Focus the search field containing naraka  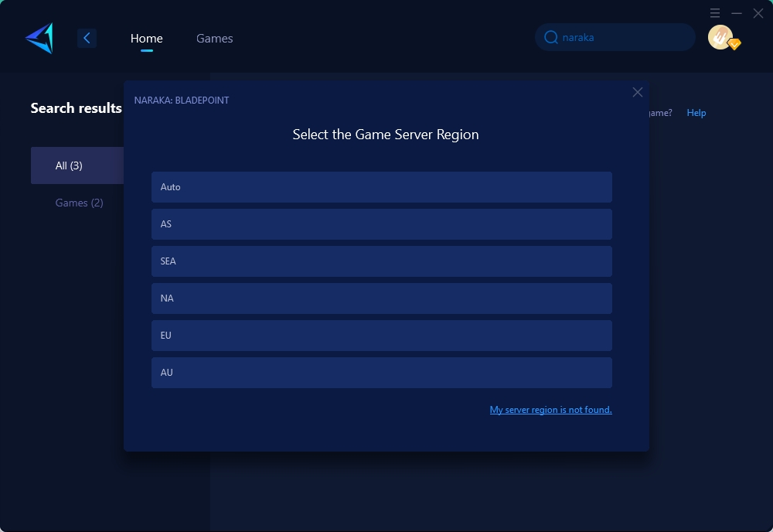615,37
